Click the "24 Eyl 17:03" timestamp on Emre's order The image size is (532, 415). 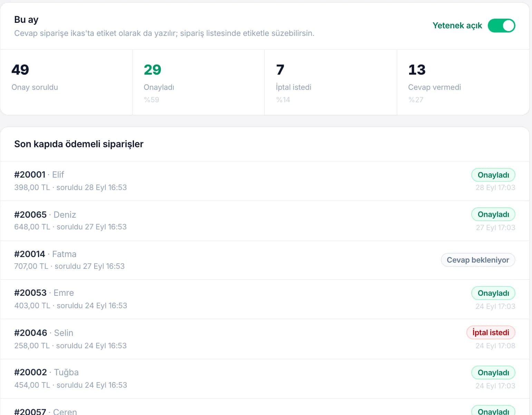495,306
